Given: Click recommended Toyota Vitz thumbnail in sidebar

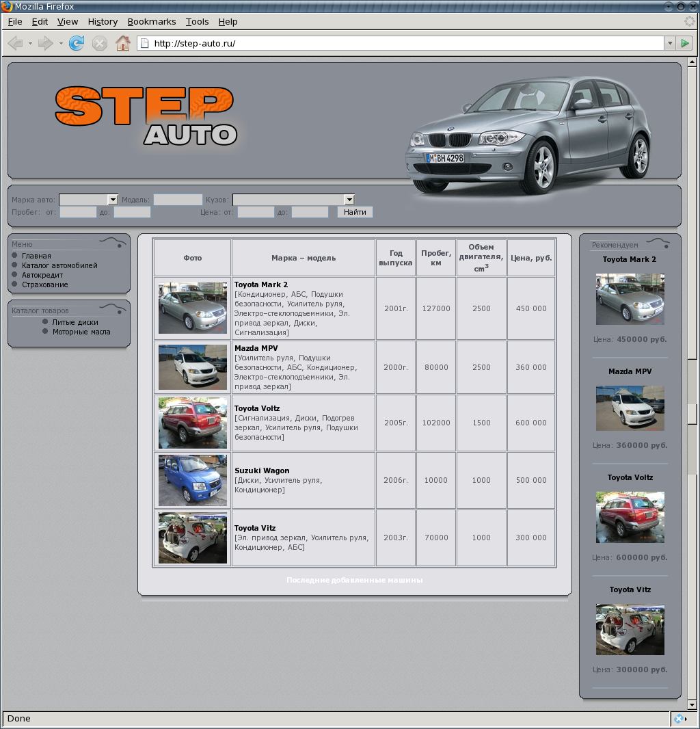Looking at the screenshot, I should [630, 630].
